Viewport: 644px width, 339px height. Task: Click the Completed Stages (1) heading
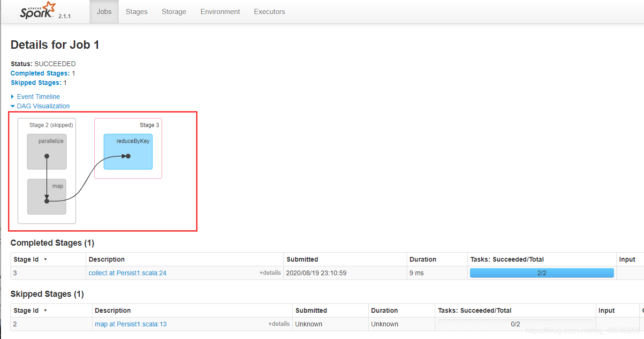pyautogui.click(x=53, y=243)
